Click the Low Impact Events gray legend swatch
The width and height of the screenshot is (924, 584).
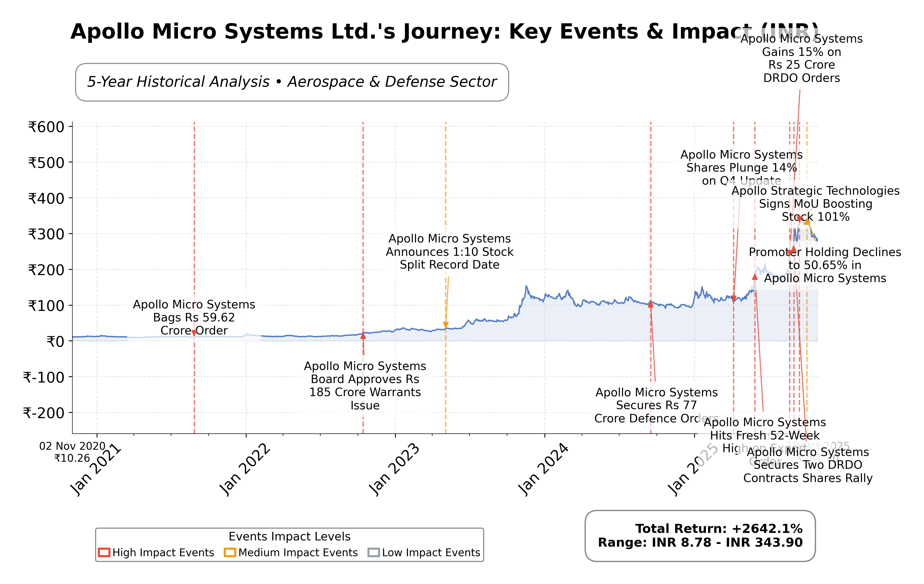pyautogui.click(x=373, y=552)
